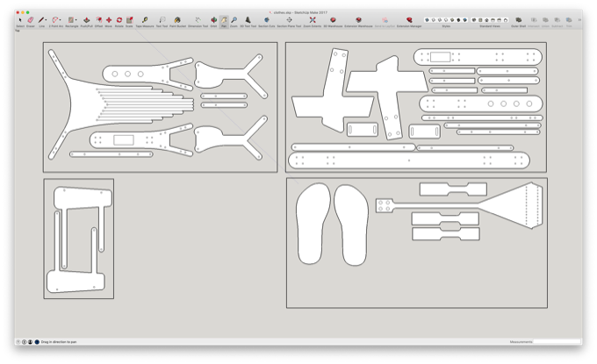Click the right flip-flop sole shape
The width and height of the screenshot is (597, 364).
point(352,225)
